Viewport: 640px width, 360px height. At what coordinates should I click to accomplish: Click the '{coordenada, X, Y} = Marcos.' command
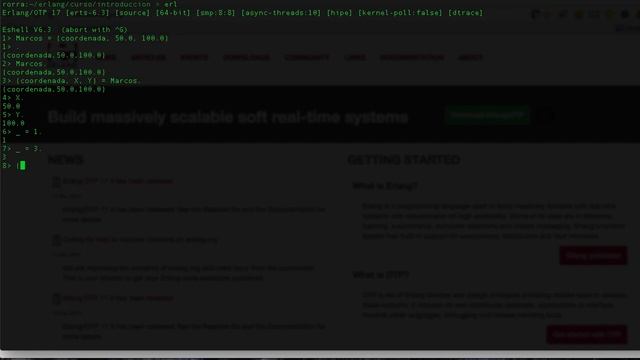[78, 81]
